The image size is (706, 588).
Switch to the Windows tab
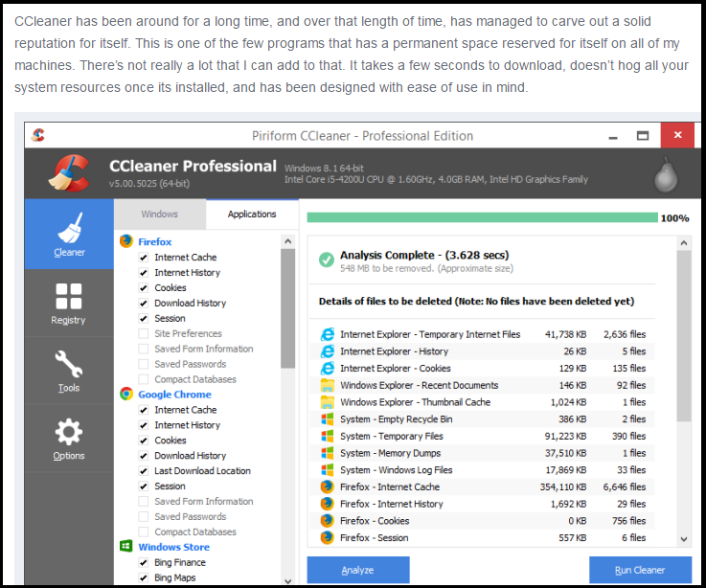tap(160, 215)
